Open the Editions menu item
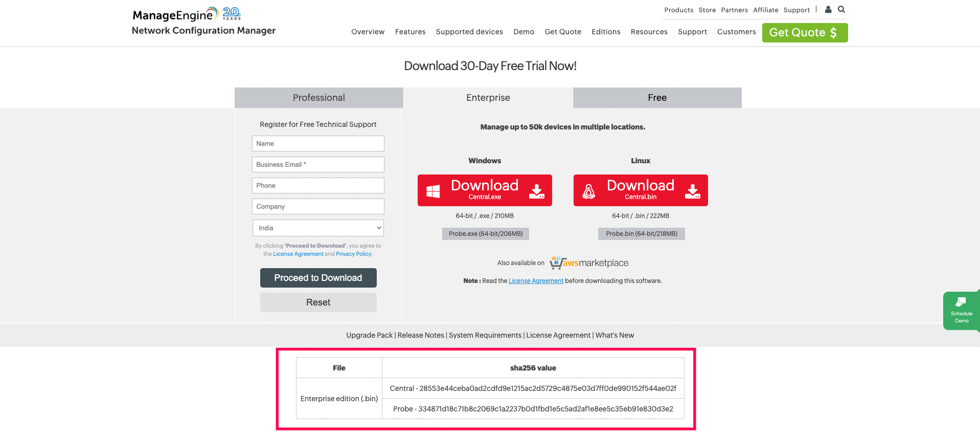The height and width of the screenshot is (437, 980). point(606,32)
